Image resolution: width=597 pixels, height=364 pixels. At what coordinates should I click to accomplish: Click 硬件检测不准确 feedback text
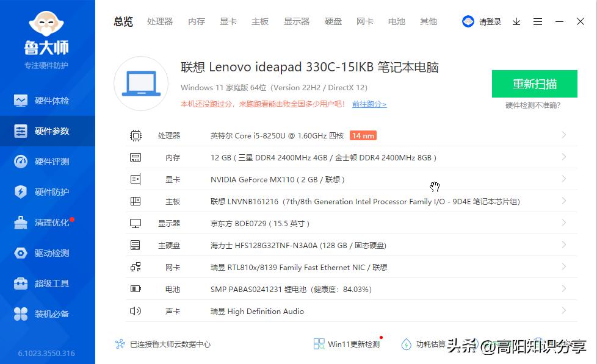534,105
